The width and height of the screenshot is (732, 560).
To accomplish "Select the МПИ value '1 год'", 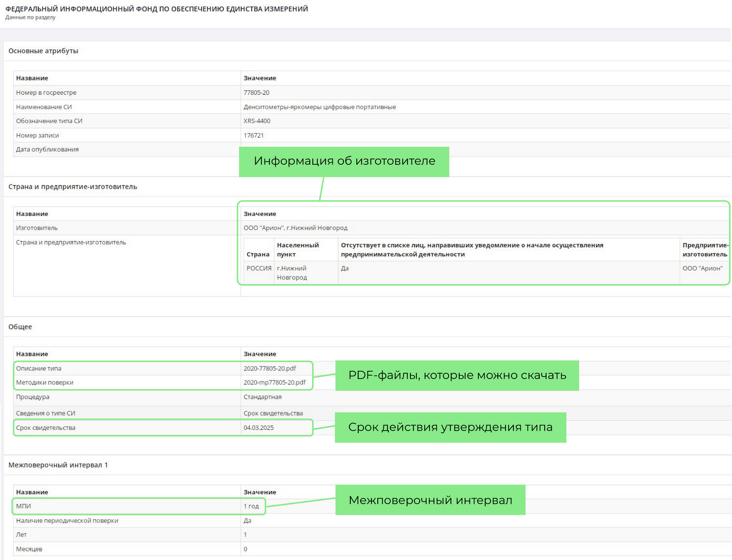I will coord(251,506).
